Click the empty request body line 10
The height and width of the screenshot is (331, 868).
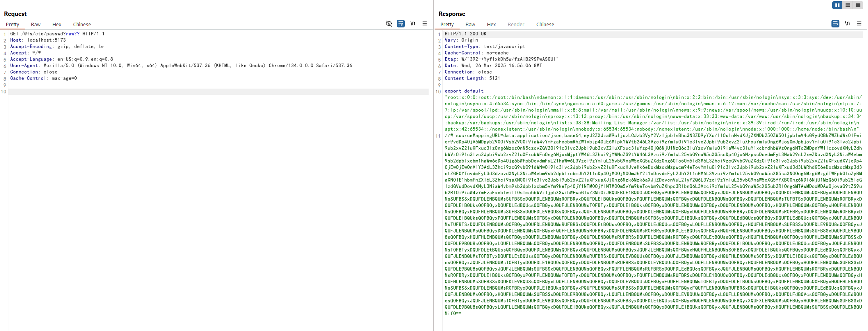coord(218,92)
